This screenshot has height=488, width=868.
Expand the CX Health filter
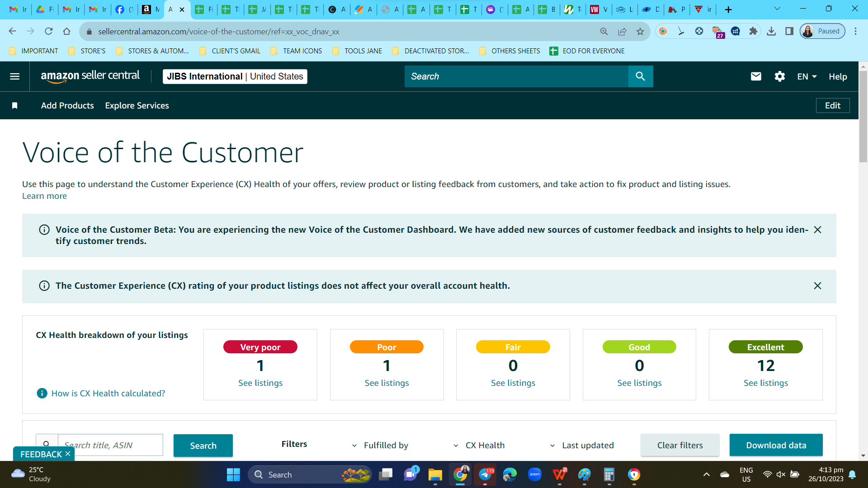(x=479, y=446)
